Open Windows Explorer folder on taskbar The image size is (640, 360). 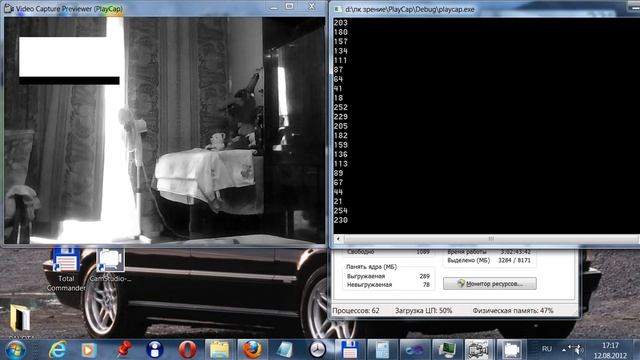tap(219, 350)
